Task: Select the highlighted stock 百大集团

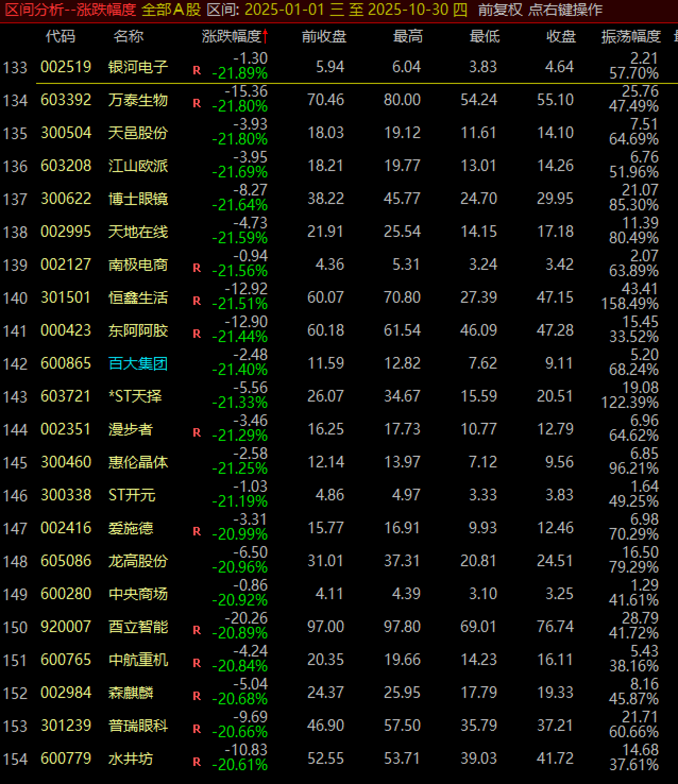Action: [138, 363]
